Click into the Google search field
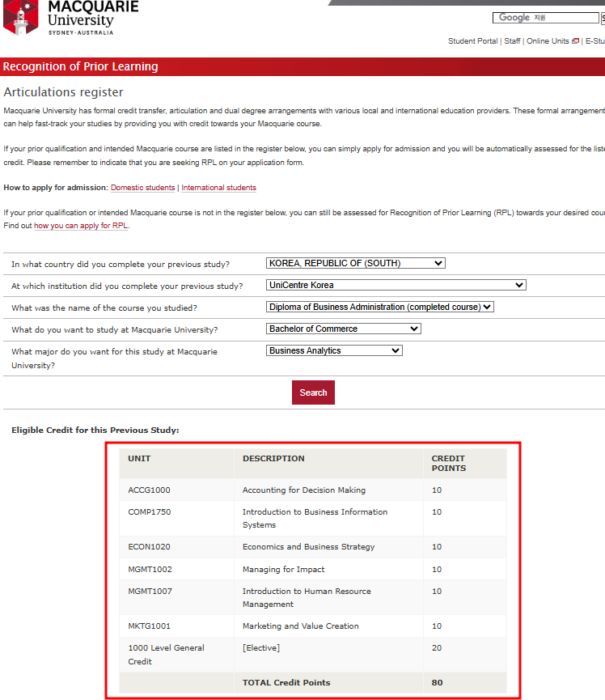This screenshot has width=605, height=700. (x=546, y=18)
